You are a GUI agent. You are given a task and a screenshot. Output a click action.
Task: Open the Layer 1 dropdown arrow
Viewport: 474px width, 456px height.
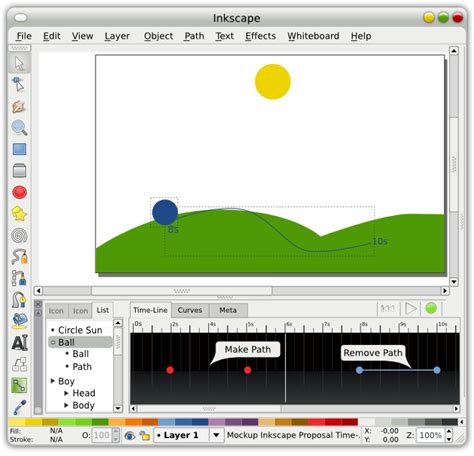(x=216, y=435)
